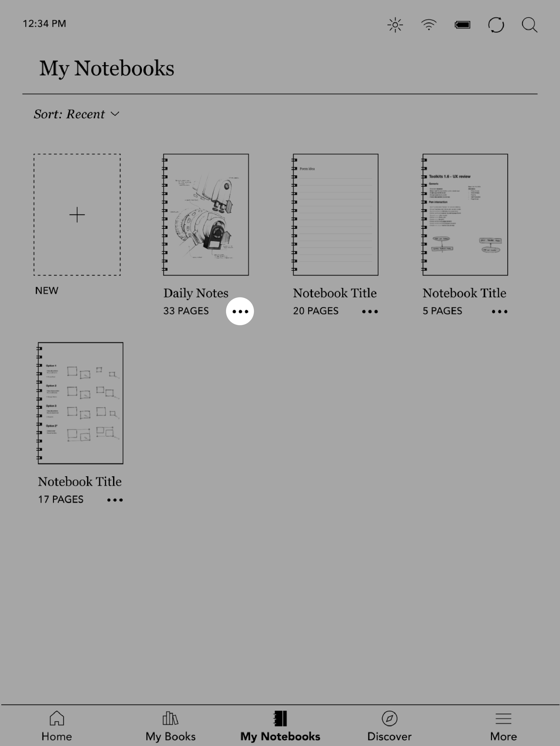This screenshot has width=560, height=746.
Task: Toggle sort order via Recent dropdown
Action: (77, 114)
